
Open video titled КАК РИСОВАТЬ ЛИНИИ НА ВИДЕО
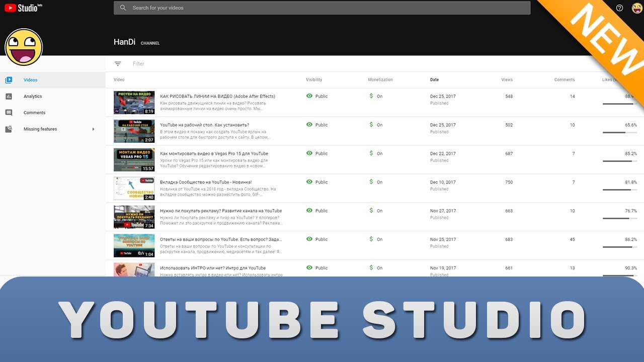point(217,96)
